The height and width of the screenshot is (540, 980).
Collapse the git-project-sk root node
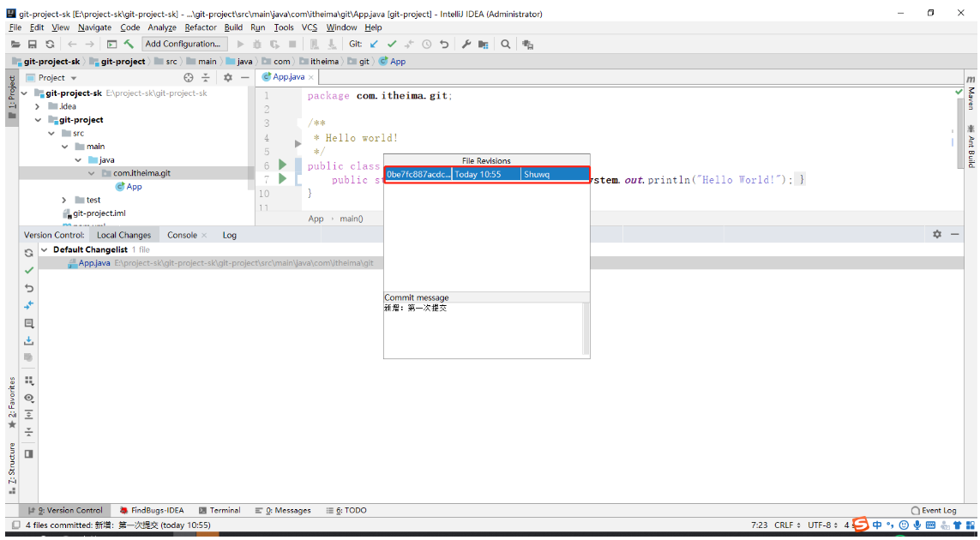coord(25,93)
